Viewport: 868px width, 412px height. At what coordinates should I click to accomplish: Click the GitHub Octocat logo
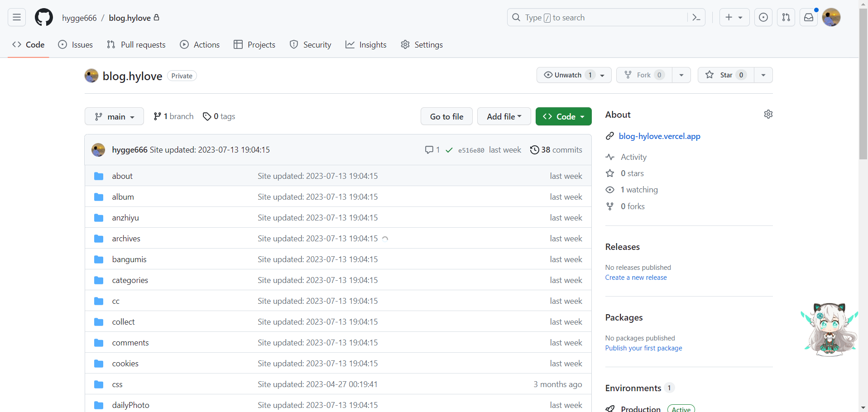click(44, 18)
